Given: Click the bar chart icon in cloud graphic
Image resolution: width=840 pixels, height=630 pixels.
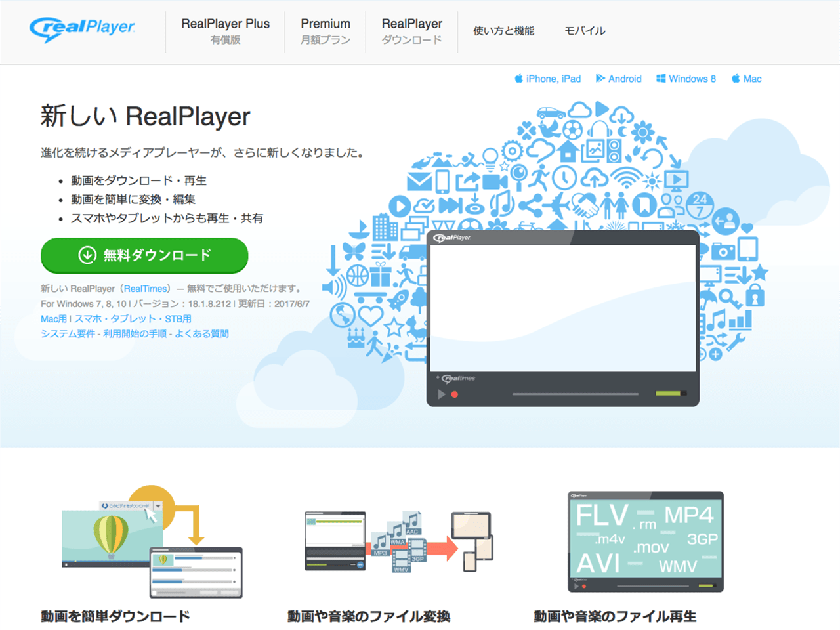Looking at the screenshot, I should point(740,320).
